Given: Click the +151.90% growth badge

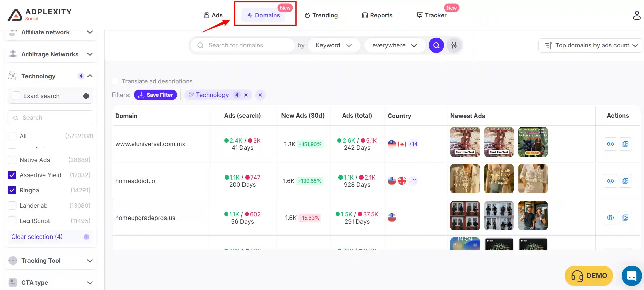Looking at the screenshot, I should click(x=310, y=144).
